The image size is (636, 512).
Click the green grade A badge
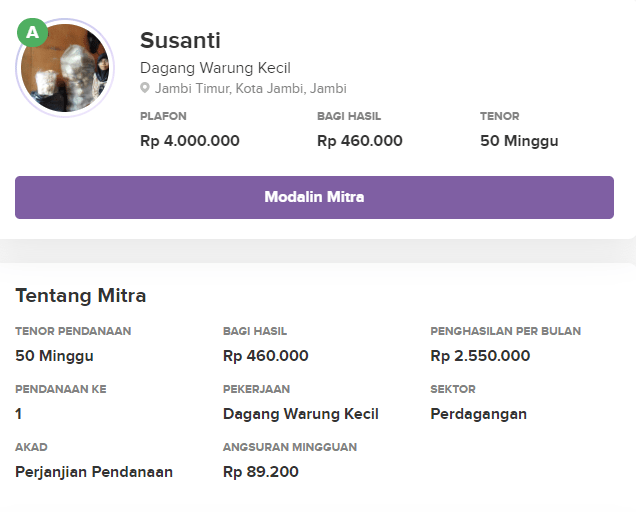[x=33, y=33]
